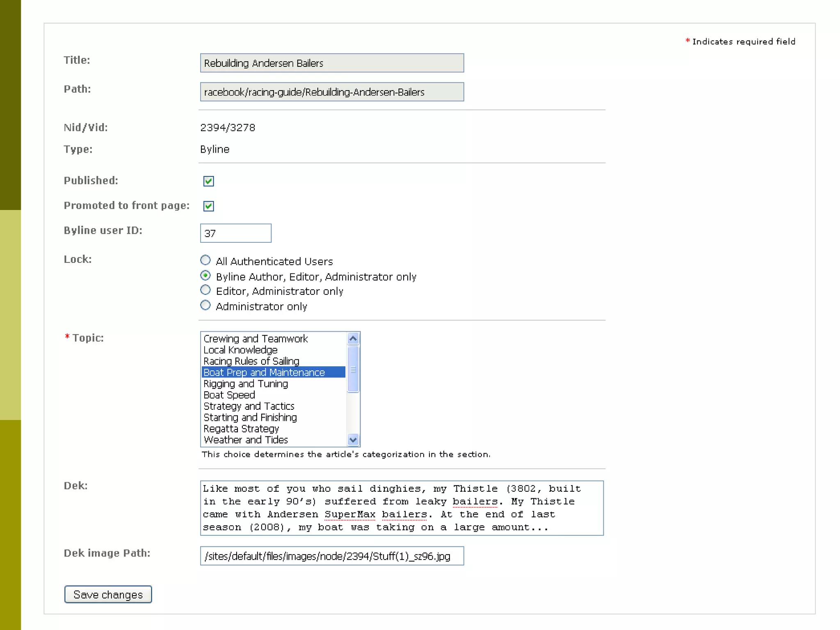Click the Byline user ID field
Screen dimensions: 840x630
point(235,233)
